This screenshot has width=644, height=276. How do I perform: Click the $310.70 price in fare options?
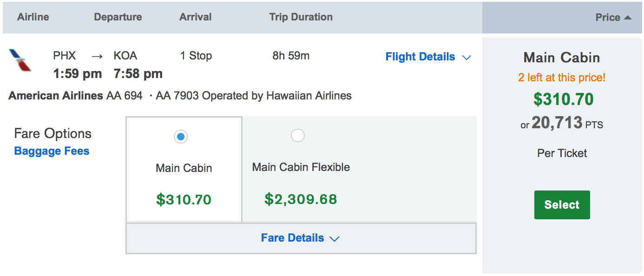[184, 200]
